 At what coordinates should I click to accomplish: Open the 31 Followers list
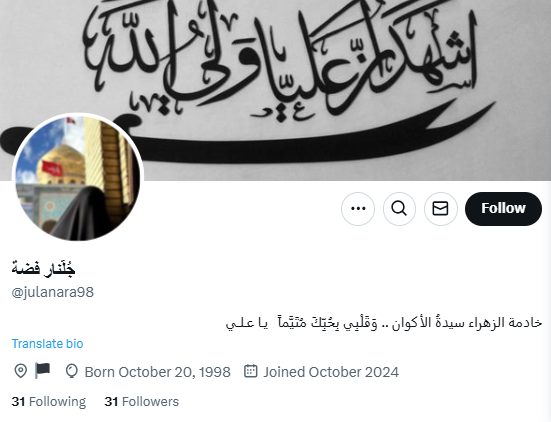(142, 402)
